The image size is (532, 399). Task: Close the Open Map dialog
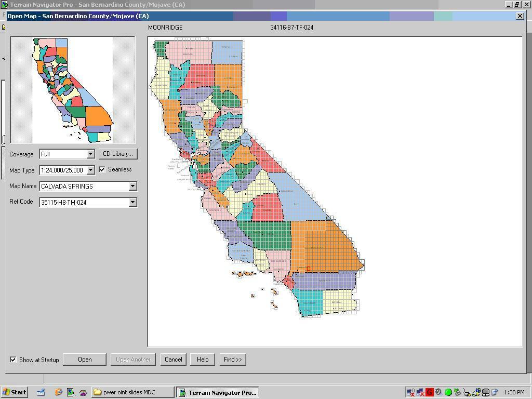[520, 16]
